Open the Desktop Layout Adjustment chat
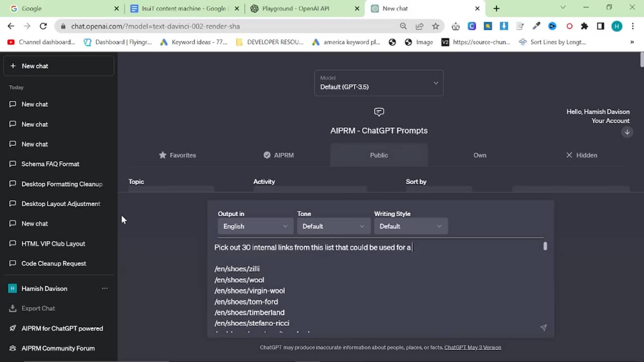The image size is (644, 362). pyautogui.click(x=59, y=204)
